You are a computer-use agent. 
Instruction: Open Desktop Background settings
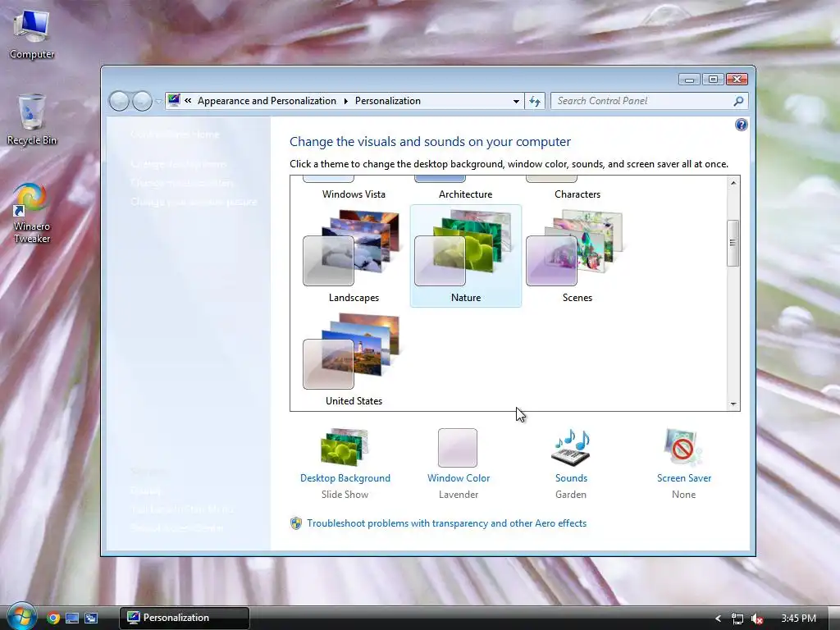click(345, 463)
